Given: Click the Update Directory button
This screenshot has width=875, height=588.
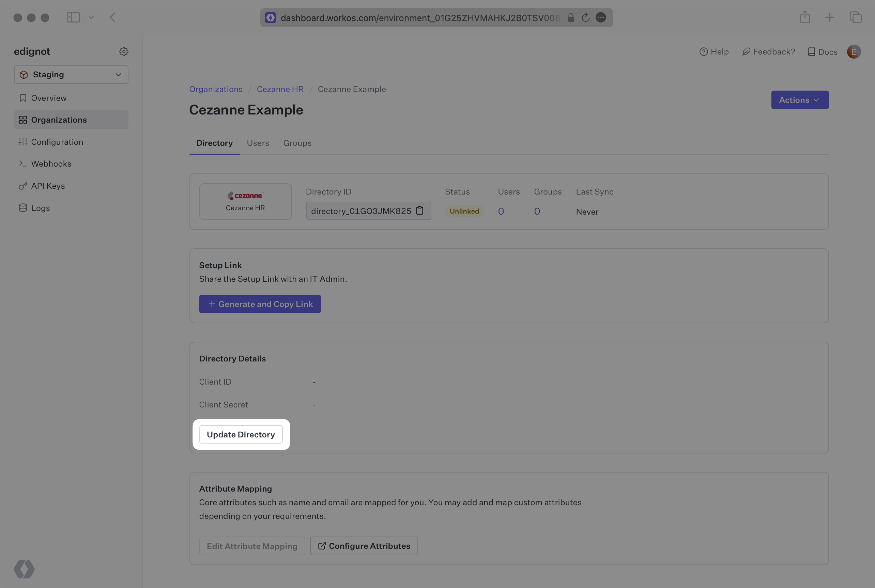Looking at the screenshot, I should (241, 434).
